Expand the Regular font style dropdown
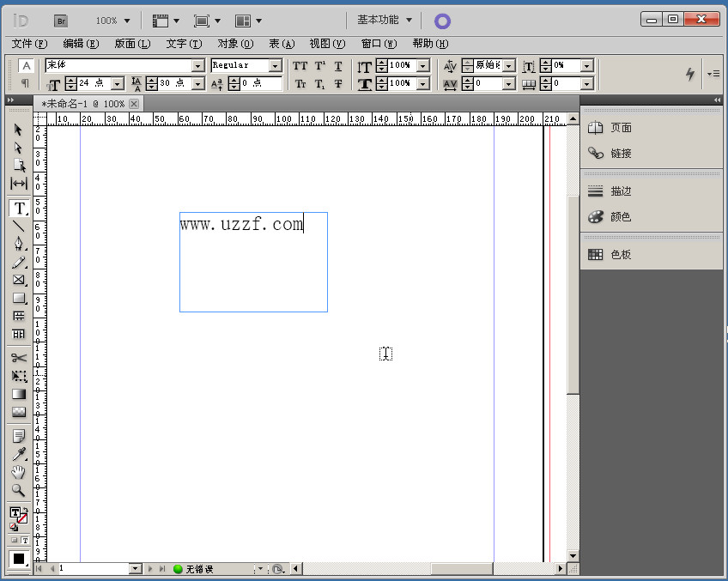This screenshot has width=728, height=581. pyautogui.click(x=275, y=65)
